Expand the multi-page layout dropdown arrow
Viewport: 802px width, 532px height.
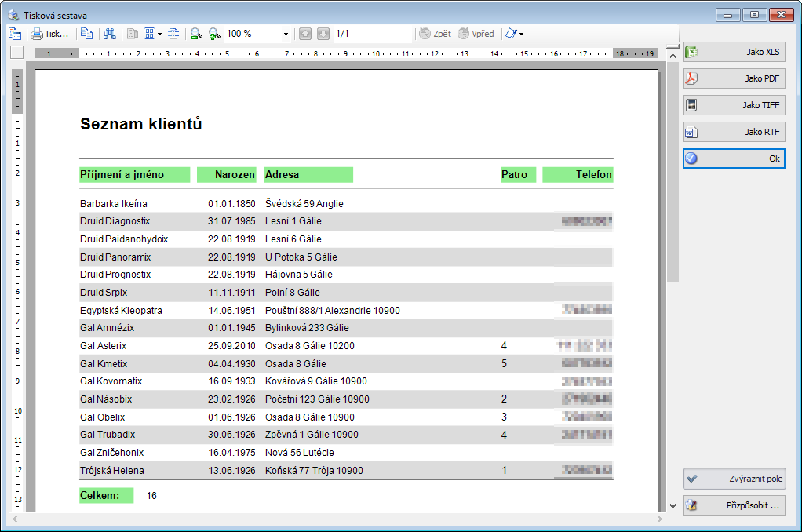[x=159, y=35]
